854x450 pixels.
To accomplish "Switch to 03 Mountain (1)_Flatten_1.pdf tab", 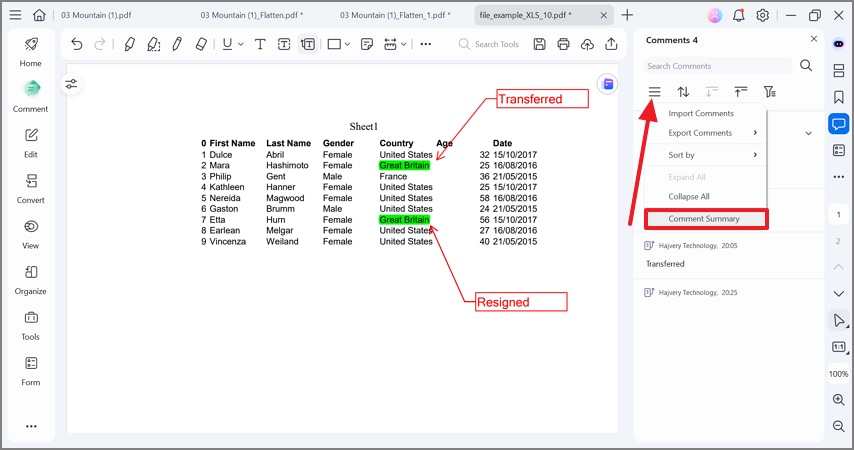I will (395, 15).
